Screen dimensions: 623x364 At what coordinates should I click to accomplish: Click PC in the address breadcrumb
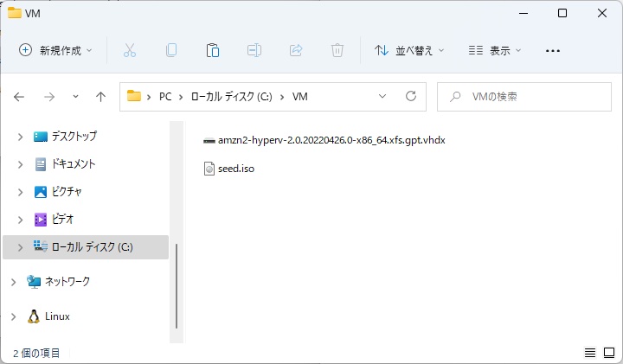pyautogui.click(x=165, y=97)
